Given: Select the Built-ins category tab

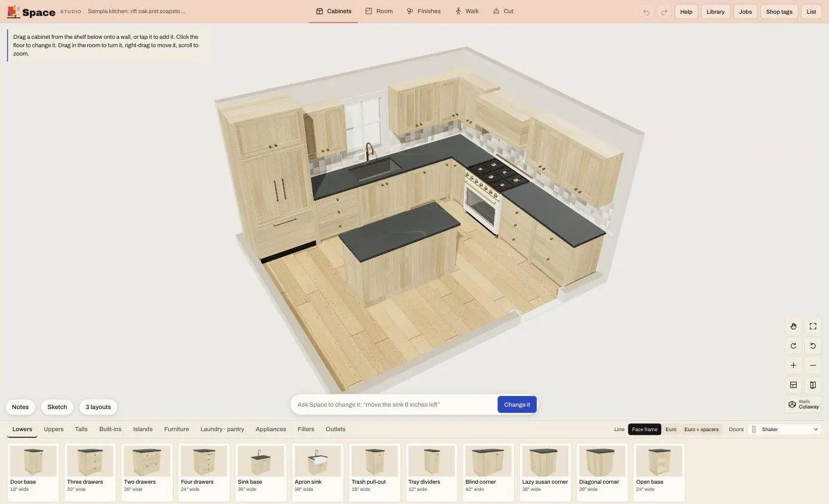Looking at the screenshot, I should pyautogui.click(x=110, y=429).
